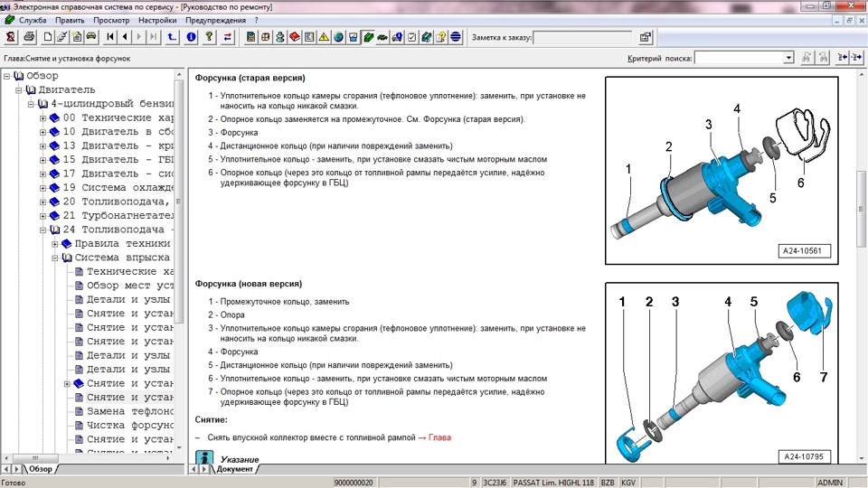Click the yellow question mark help icon
Viewport: 868px width, 488px height.
tap(209, 37)
